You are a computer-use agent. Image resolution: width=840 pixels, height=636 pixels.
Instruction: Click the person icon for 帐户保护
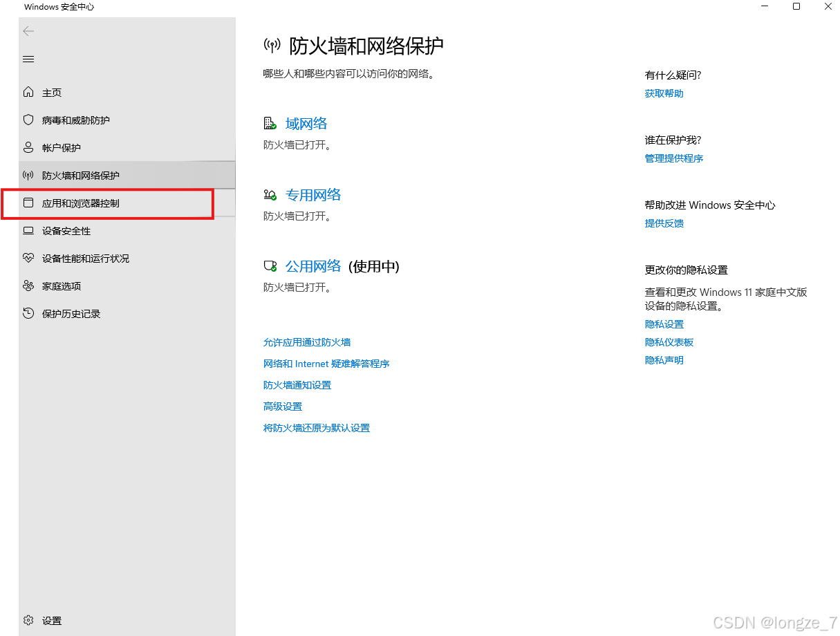28,147
